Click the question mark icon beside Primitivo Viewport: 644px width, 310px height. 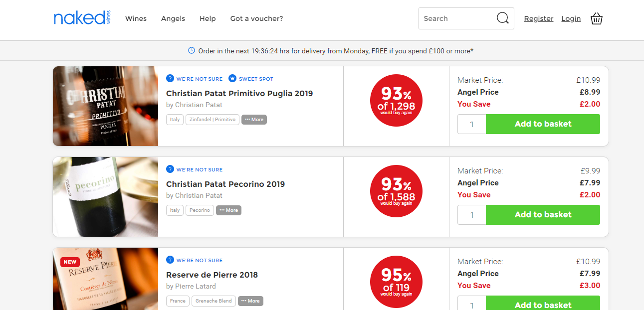(x=170, y=79)
